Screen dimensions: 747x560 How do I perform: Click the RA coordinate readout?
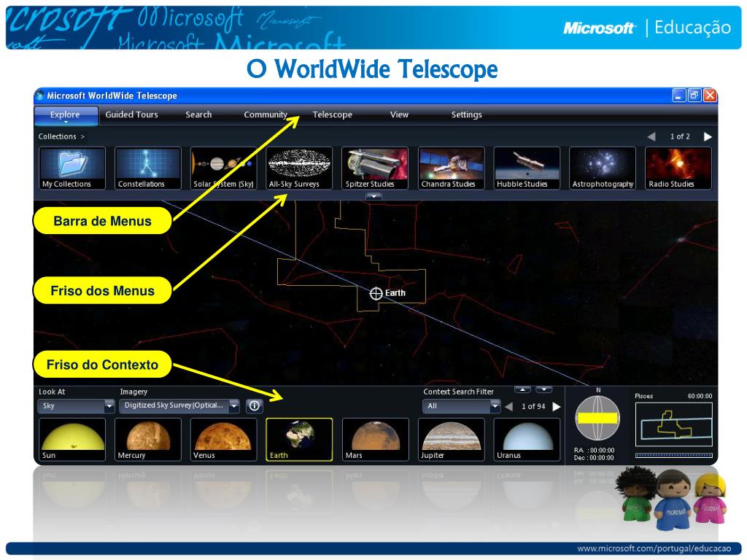click(x=594, y=450)
